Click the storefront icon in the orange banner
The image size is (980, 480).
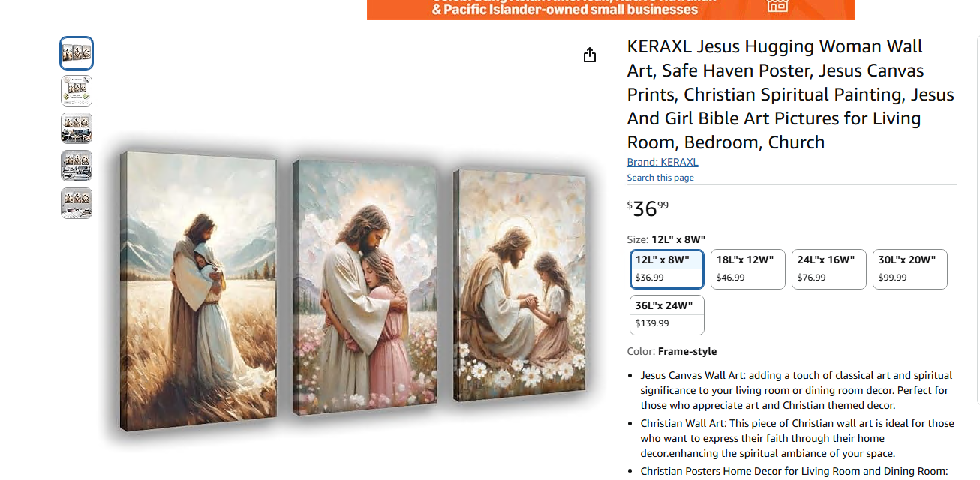pos(777,6)
